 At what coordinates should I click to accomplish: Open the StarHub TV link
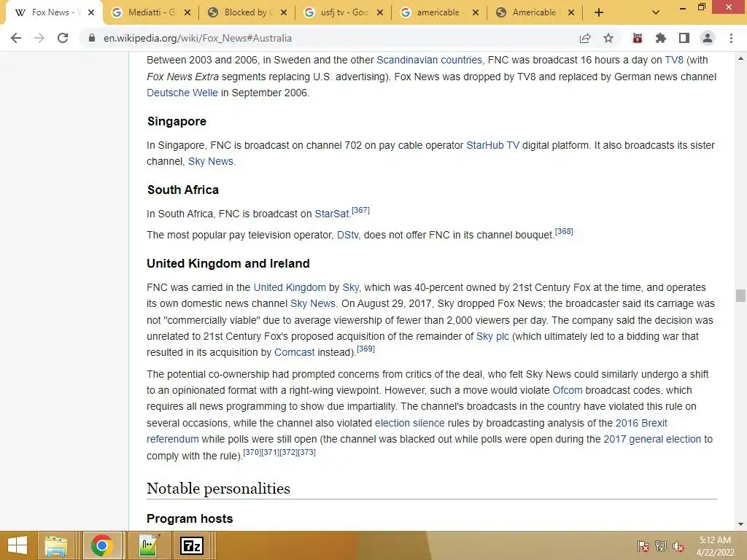click(492, 145)
